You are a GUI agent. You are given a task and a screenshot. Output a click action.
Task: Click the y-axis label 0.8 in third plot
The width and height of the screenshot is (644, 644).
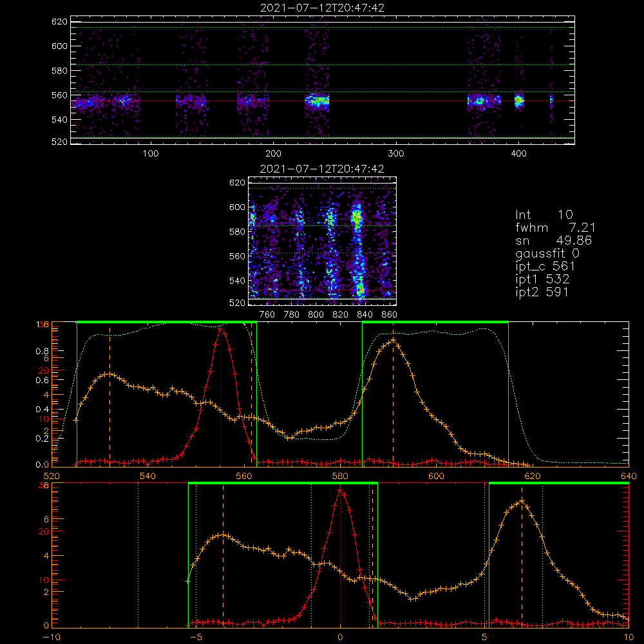(x=43, y=351)
